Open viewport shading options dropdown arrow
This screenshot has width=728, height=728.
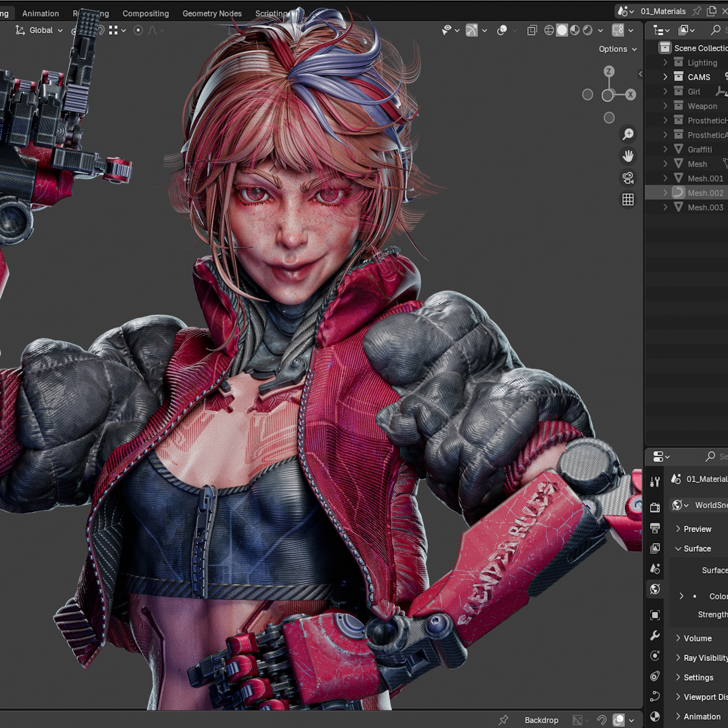(600, 30)
